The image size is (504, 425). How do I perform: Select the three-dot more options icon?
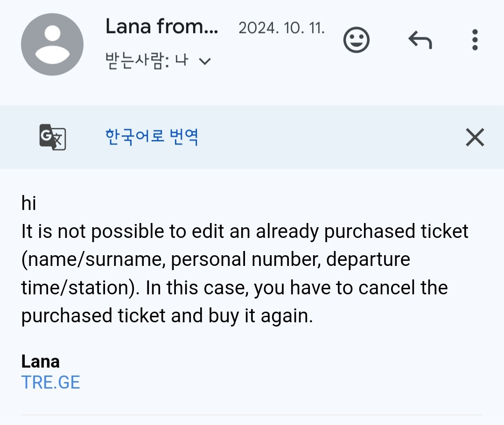coord(475,40)
